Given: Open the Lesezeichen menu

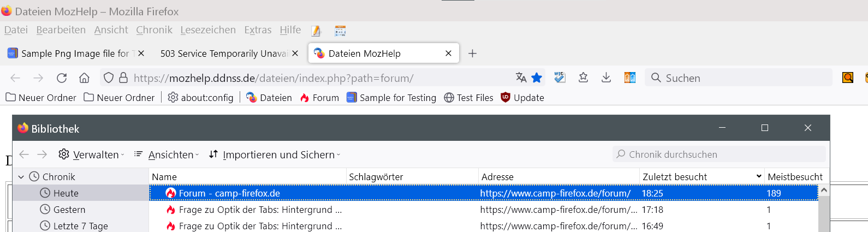Looking at the screenshot, I should (x=208, y=30).
